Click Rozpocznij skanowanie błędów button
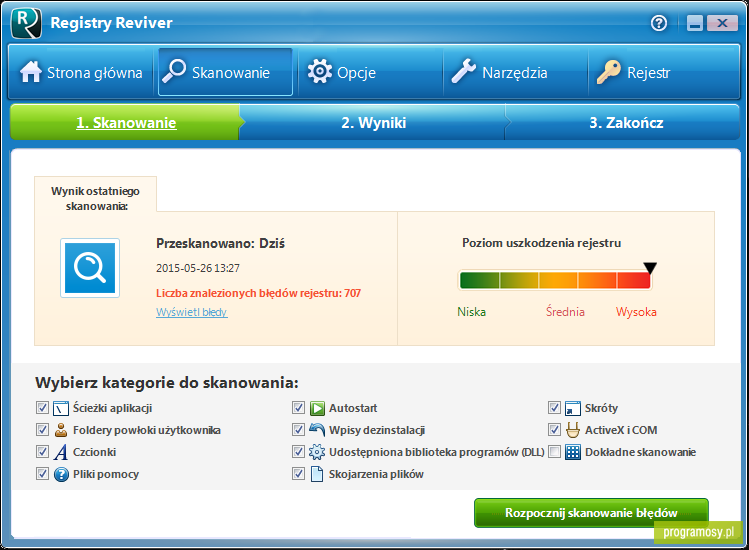 pos(591,513)
